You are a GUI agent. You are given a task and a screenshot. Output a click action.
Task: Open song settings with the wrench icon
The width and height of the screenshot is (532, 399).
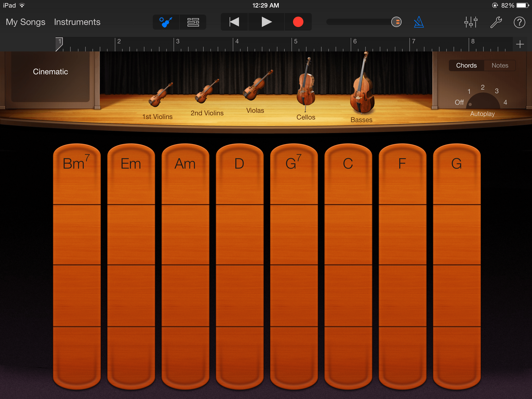pos(496,22)
